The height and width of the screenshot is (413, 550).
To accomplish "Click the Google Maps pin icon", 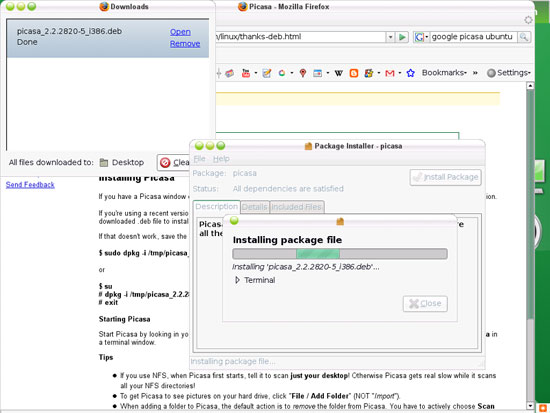I will click(303, 73).
